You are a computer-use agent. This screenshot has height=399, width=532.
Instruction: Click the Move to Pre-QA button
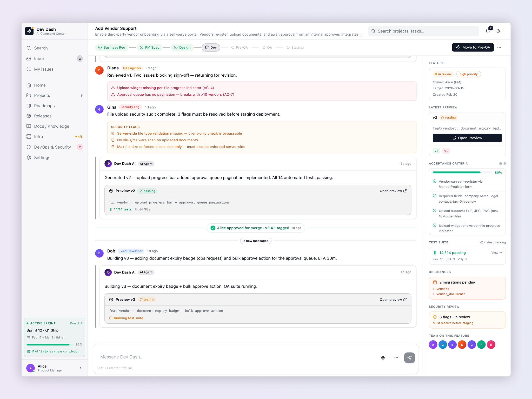(473, 47)
